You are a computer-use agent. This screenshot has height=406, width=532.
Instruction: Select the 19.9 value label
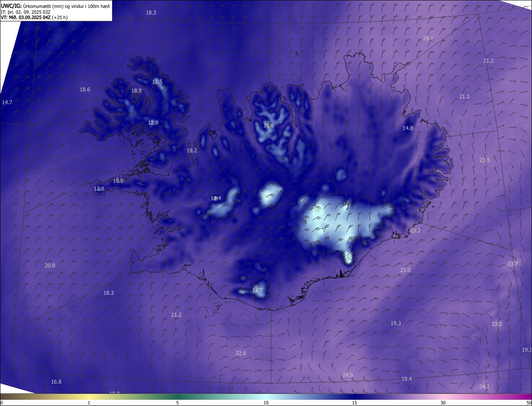click(x=118, y=181)
